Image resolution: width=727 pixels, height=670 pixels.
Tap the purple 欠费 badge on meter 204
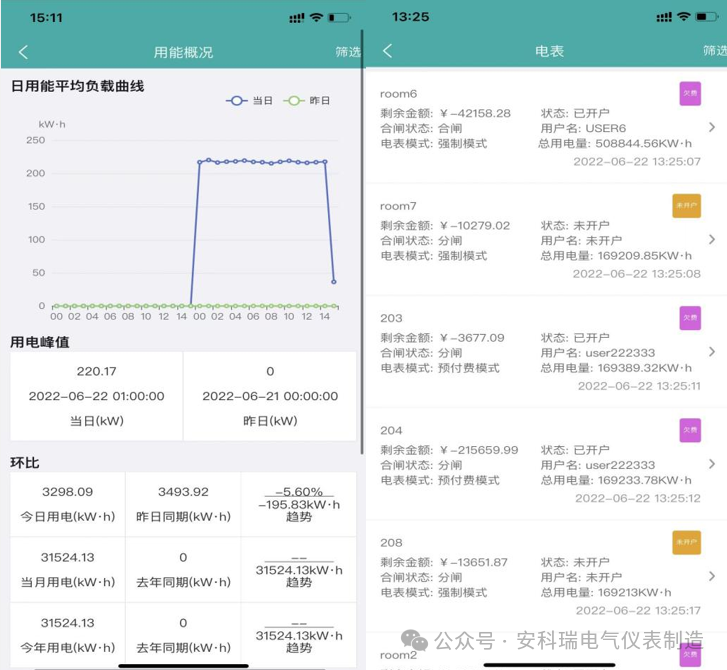(x=690, y=430)
